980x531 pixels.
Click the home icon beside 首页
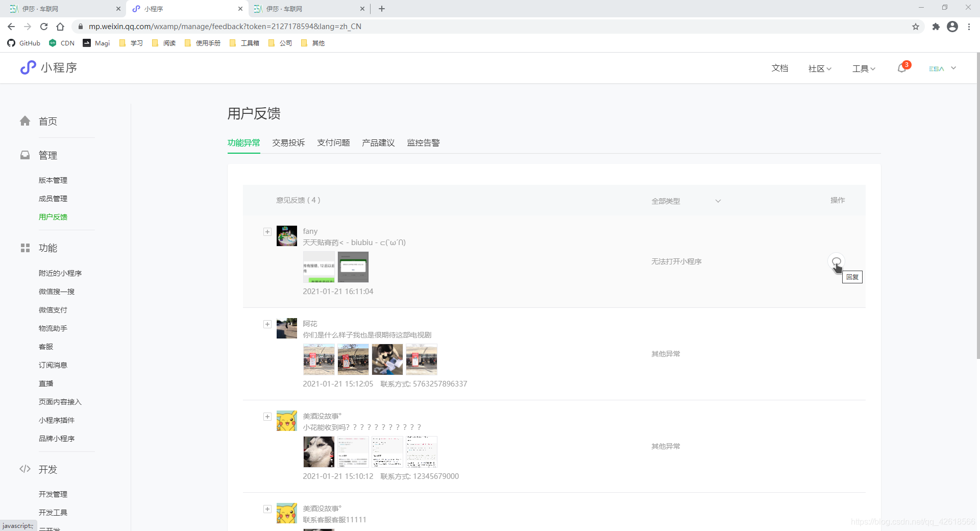(x=25, y=121)
